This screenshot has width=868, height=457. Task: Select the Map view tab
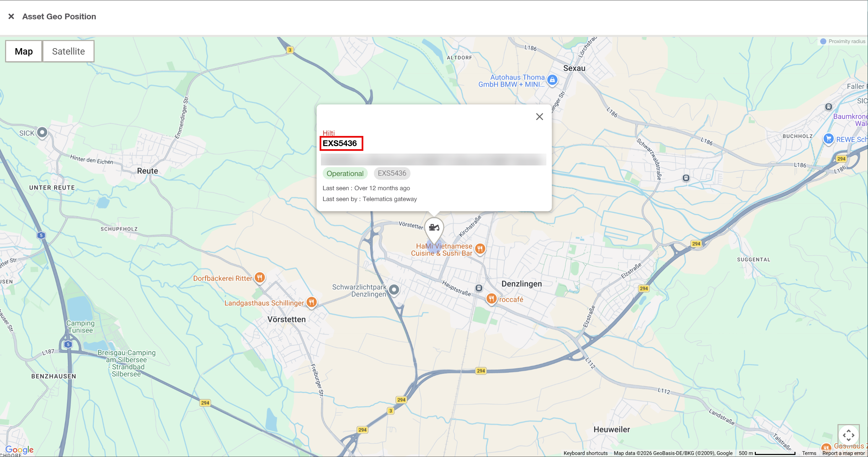pyautogui.click(x=24, y=51)
